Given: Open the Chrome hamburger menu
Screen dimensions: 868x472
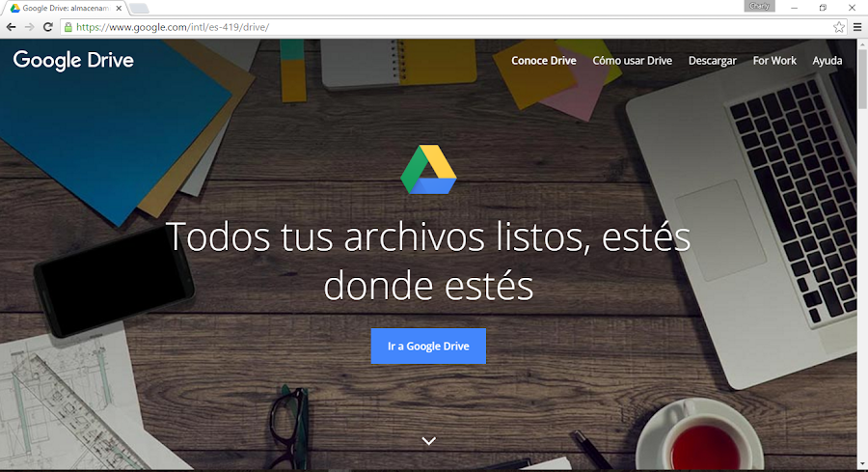Looking at the screenshot, I should (857, 27).
